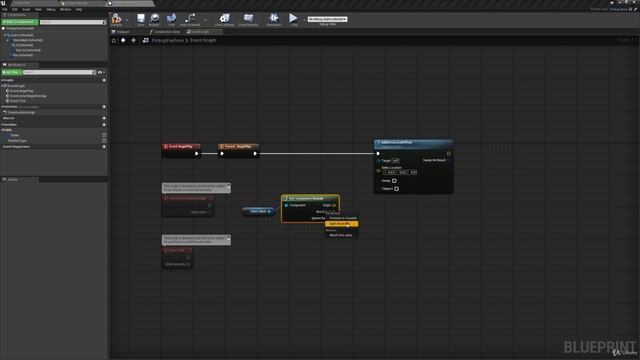Click Event Graph breadcrumb link
Image resolution: width=640 pixels, height=360 pixels.
tap(203, 40)
